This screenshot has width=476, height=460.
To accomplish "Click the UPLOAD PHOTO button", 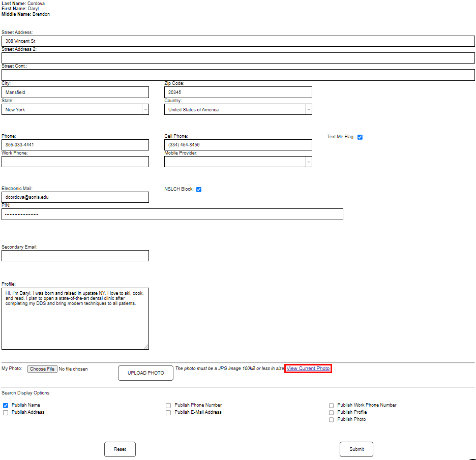I will (x=145, y=373).
